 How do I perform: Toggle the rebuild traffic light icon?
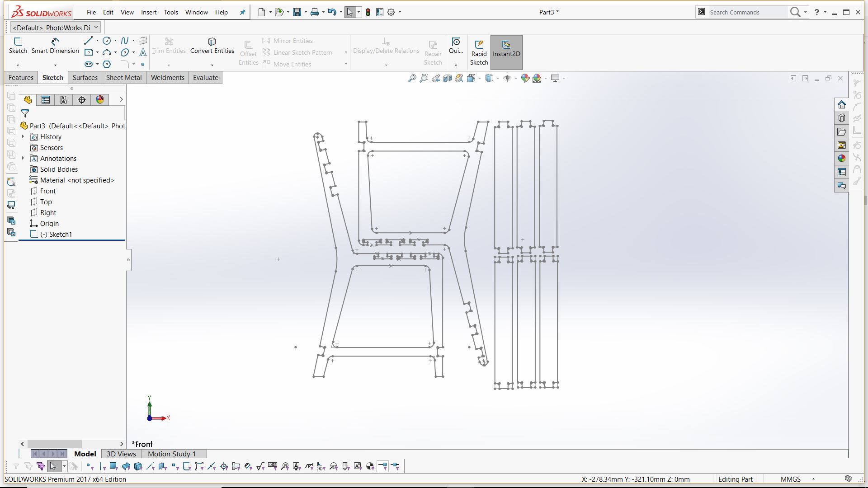coord(368,12)
